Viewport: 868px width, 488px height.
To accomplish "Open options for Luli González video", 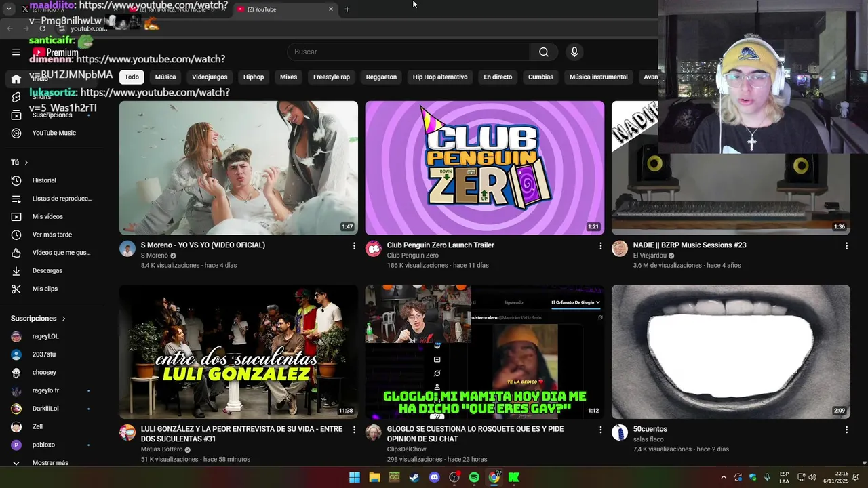I will click(x=354, y=430).
